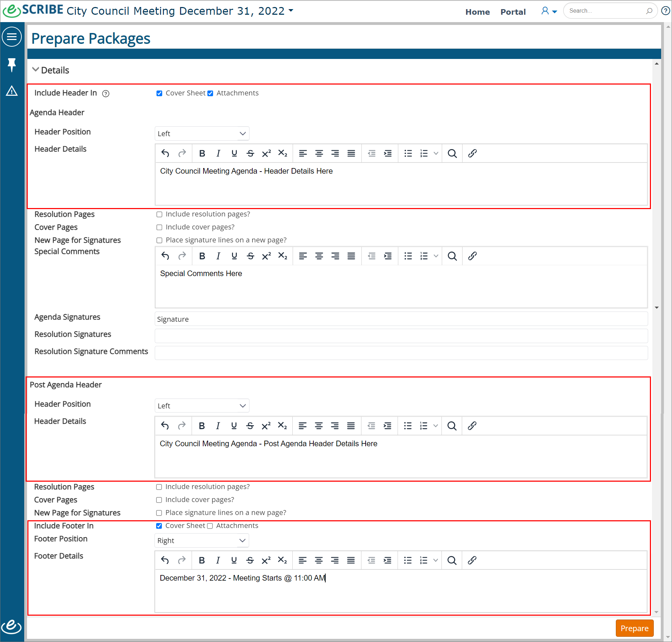Click the Prepare button
Image resolution: width=672 pixels, height=642 pixels.
coord(634,628)
